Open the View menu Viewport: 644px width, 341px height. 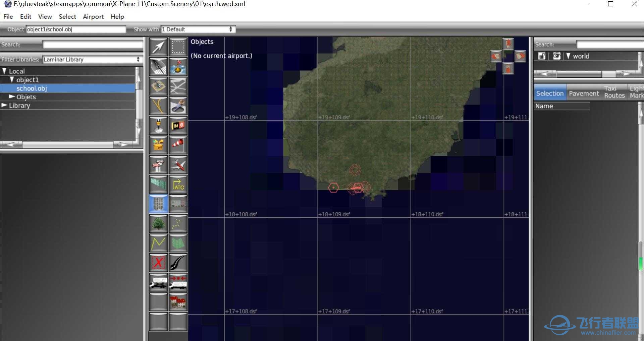pos(45,16)
